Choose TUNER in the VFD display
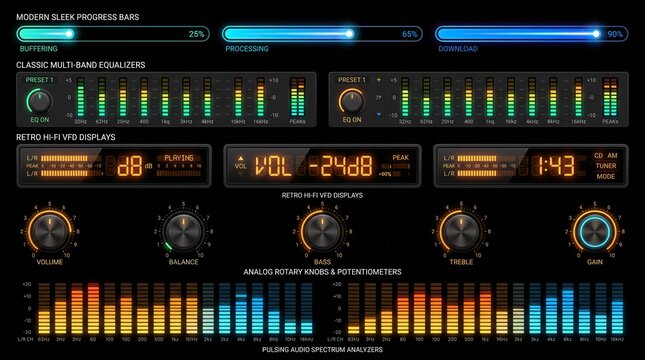 [606, 166]
